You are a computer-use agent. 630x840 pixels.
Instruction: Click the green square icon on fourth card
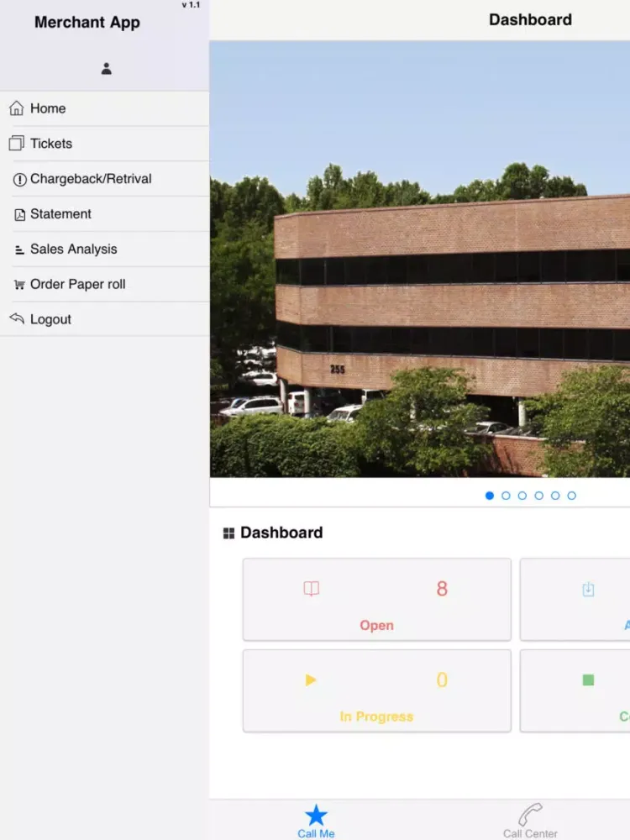pos(588,680)
